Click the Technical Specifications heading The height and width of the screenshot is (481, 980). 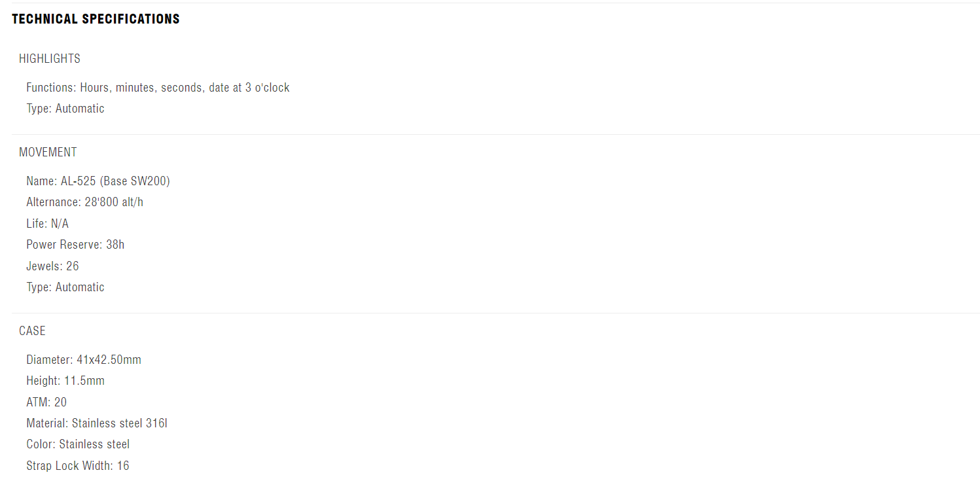click(x=96, y=19)
